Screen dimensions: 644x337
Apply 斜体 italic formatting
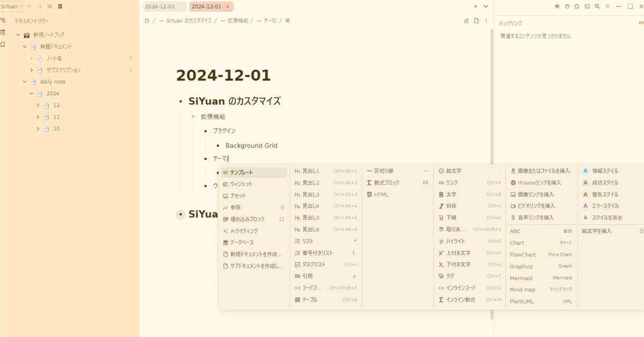(x=470, y=206)
